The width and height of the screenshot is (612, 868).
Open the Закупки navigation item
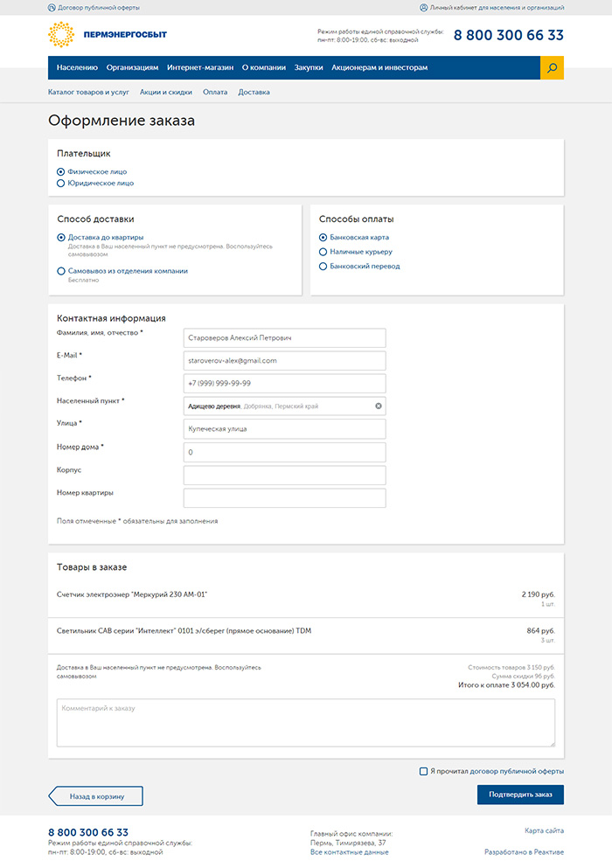click(309, 67)
